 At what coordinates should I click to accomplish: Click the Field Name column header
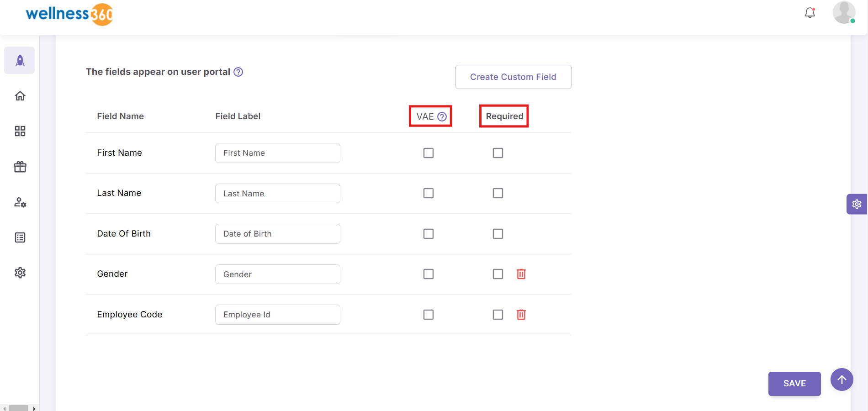click(x=121, y=116)
